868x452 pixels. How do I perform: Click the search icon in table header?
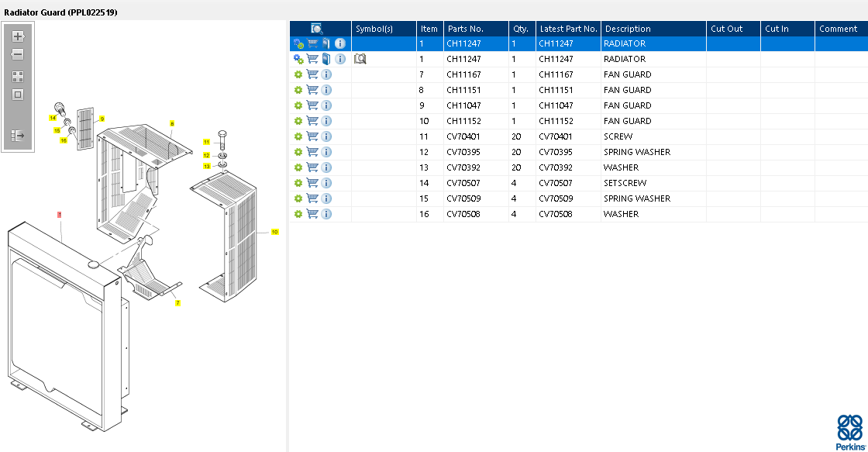pyautogui.click(x=317, y=29)
